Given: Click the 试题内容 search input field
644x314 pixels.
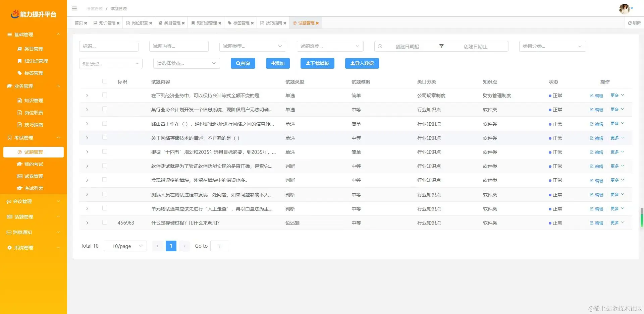Looking at the screenshot, I should click(x=179, y=46).
